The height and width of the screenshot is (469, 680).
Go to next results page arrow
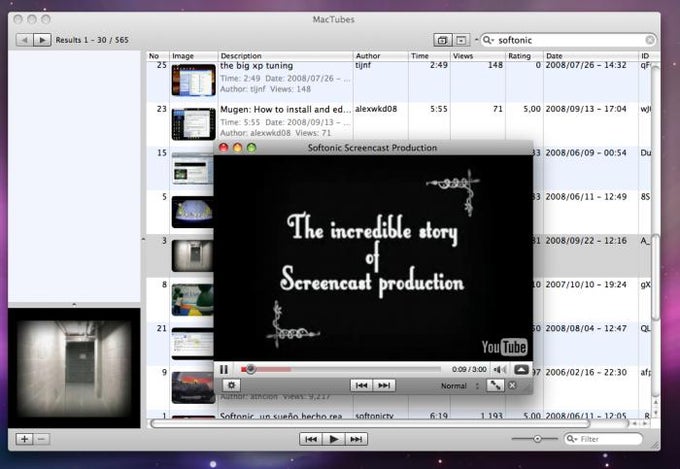[42, 40]
